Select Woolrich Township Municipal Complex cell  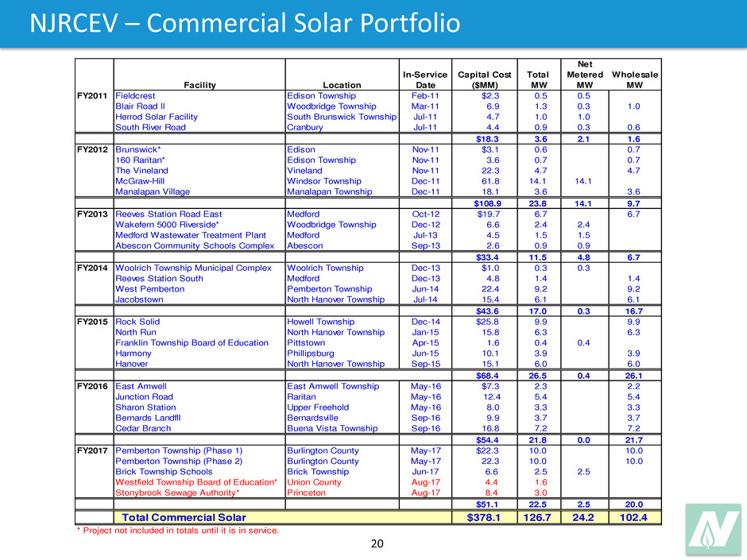tap(193, 268)
